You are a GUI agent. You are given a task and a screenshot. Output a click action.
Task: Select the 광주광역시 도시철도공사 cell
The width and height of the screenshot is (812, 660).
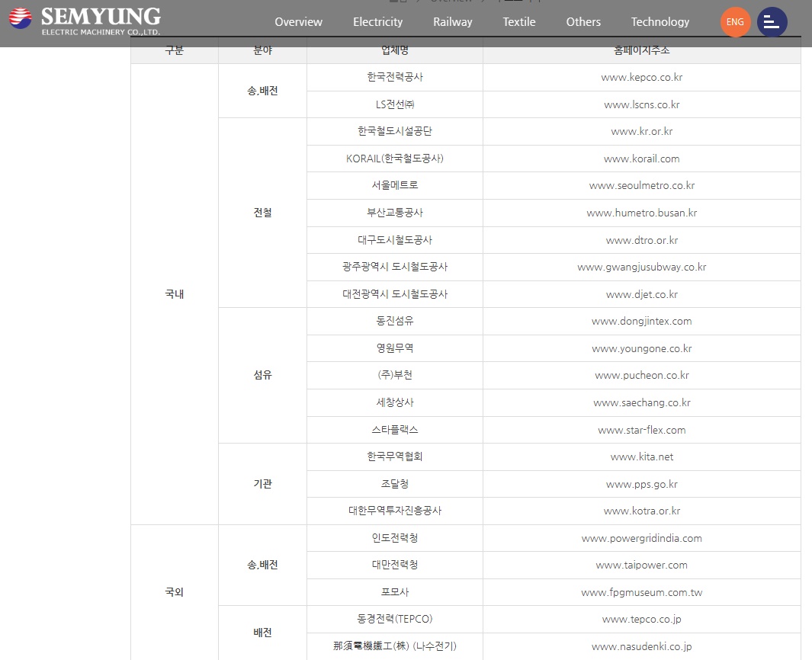coord(395,267)
